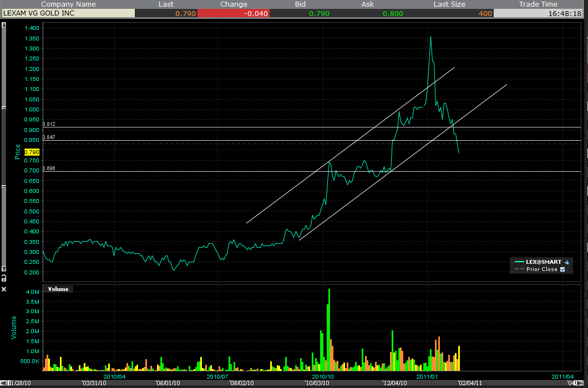Viewport: 588px width, 388px height.
Task: Click the 0.200 price axis label
Action: (x=32, y=272)
